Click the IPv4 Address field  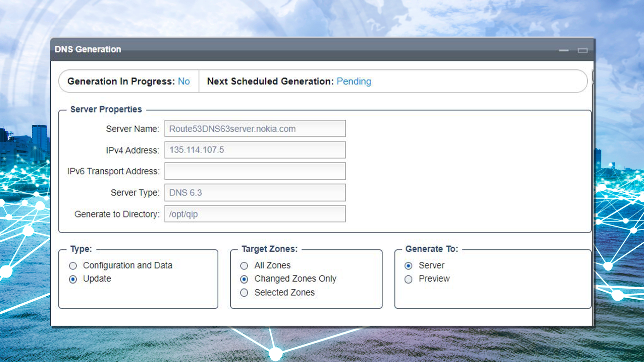255,150
